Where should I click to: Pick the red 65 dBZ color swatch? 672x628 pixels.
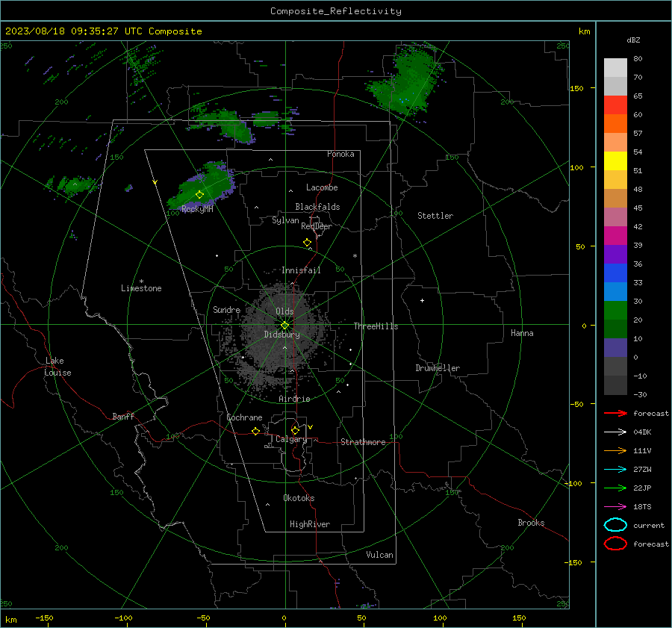point(615,105)
